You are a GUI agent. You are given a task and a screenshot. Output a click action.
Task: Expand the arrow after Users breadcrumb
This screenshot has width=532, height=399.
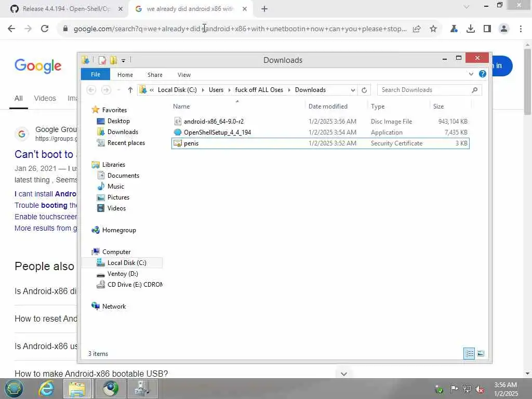(229, 90)
